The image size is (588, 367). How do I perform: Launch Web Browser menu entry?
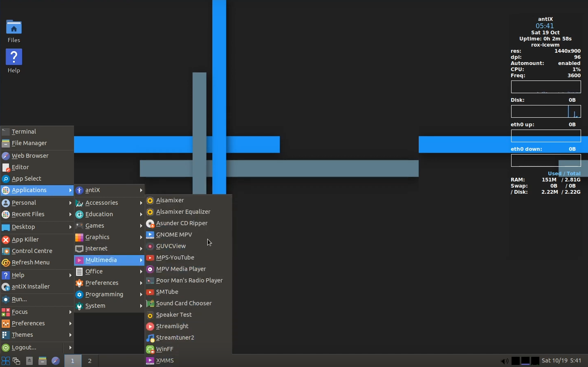coord(37,156)
